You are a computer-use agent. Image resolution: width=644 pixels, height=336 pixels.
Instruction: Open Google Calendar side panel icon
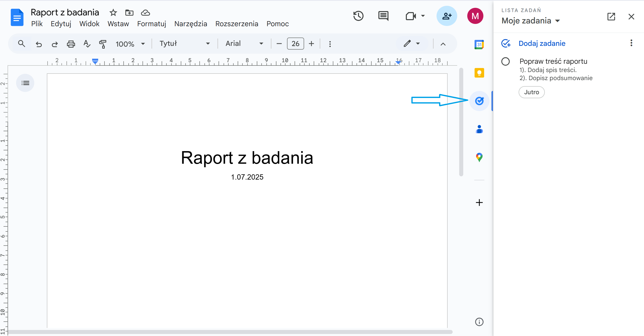(479, 45)
